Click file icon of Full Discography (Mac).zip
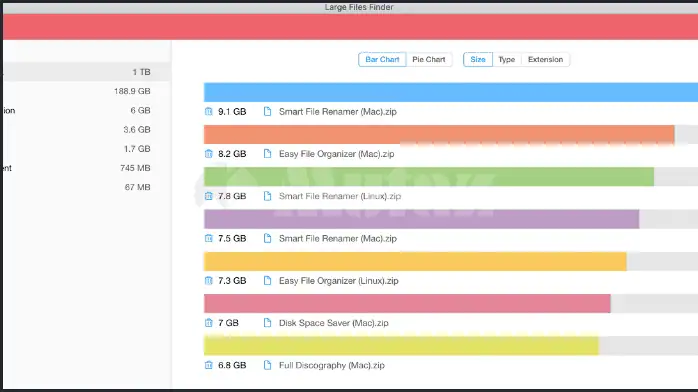 pos(267,365)
